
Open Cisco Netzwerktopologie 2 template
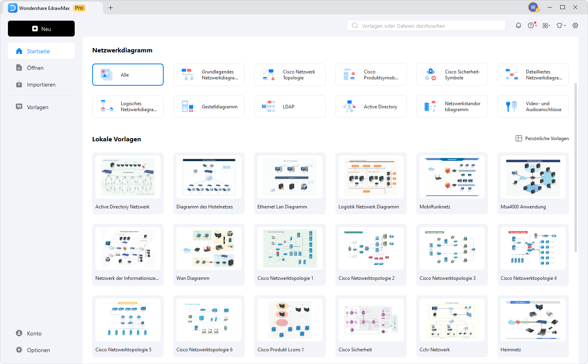pos(371,255)
